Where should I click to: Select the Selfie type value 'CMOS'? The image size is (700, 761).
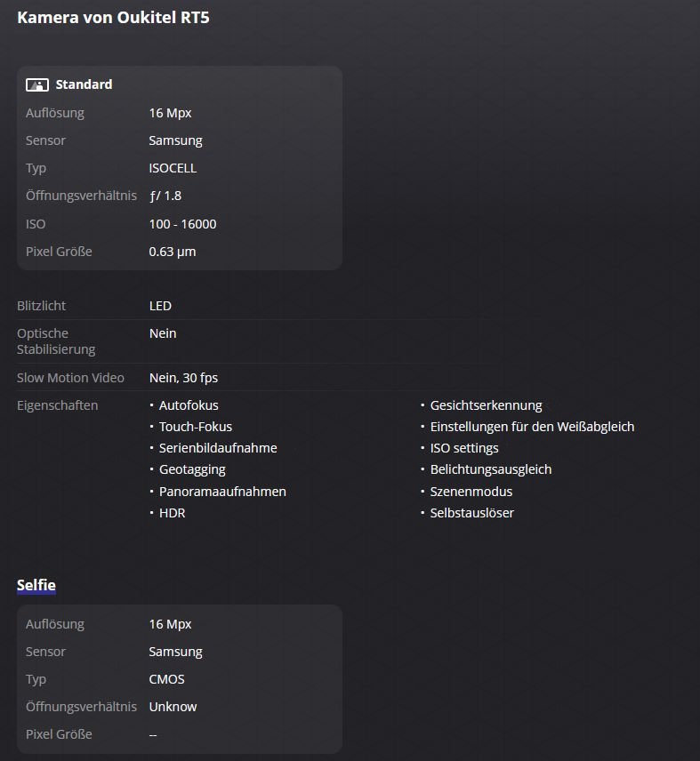[x=166, y=679]
